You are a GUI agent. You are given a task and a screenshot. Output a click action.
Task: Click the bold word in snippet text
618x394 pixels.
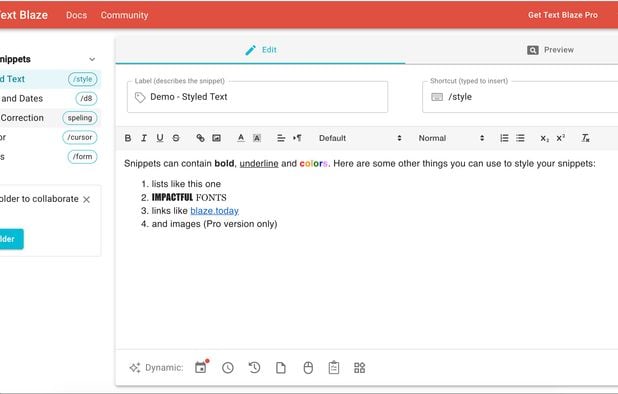[224, 164]
